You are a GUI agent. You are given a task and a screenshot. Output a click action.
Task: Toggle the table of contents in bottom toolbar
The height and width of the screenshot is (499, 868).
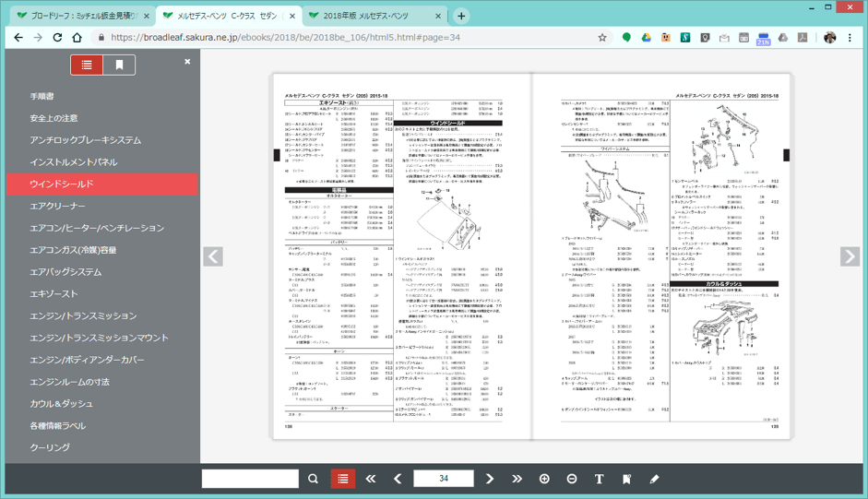[x=343, y=479]
